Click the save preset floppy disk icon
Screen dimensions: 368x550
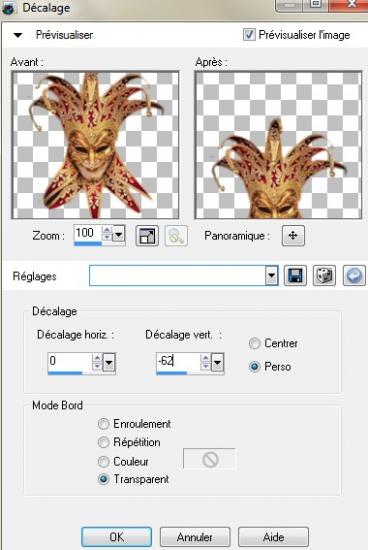tap(295, 276)
